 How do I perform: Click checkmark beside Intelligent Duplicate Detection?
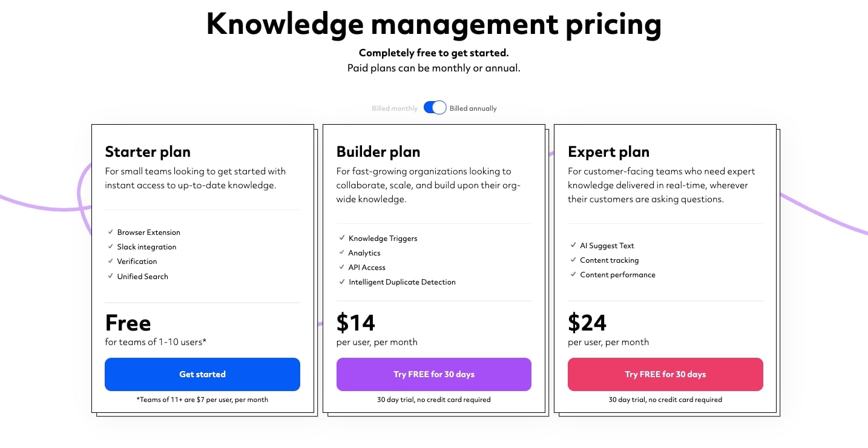[x=342, y=282]
